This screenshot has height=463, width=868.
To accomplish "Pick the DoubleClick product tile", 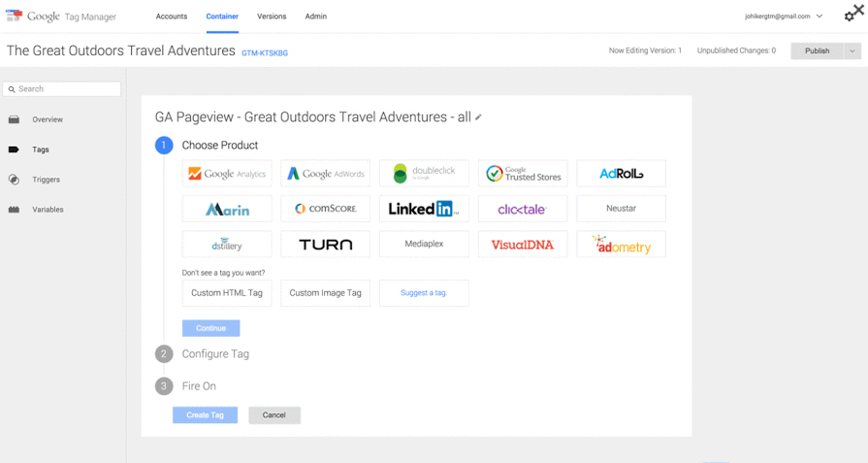I will (x=424, y=174).
